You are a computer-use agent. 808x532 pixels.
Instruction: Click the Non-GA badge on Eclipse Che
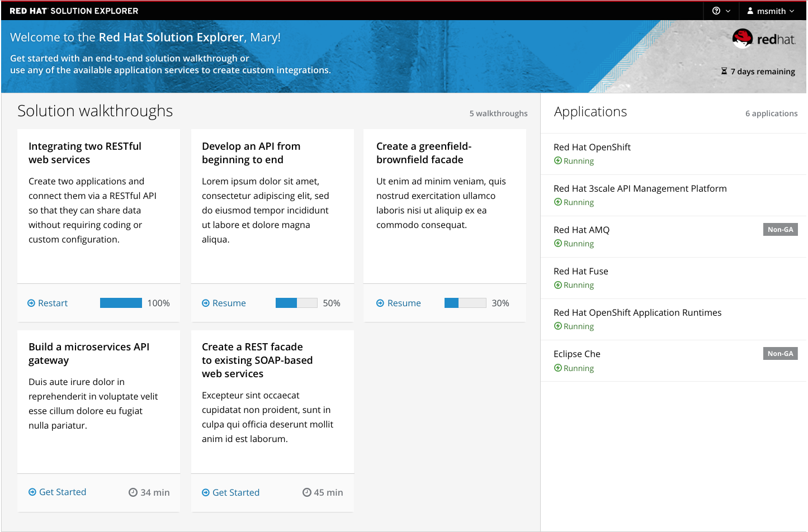point(781,354)
